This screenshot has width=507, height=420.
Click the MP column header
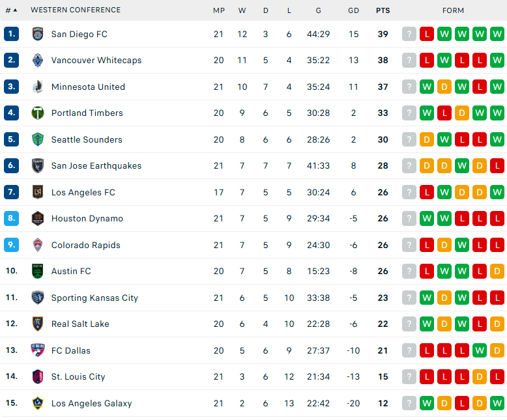tap(219, 10)
